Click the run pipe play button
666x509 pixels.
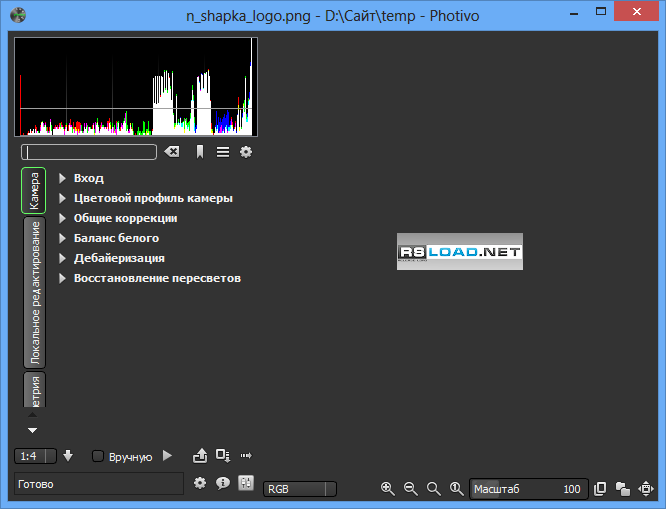point(167,456)
